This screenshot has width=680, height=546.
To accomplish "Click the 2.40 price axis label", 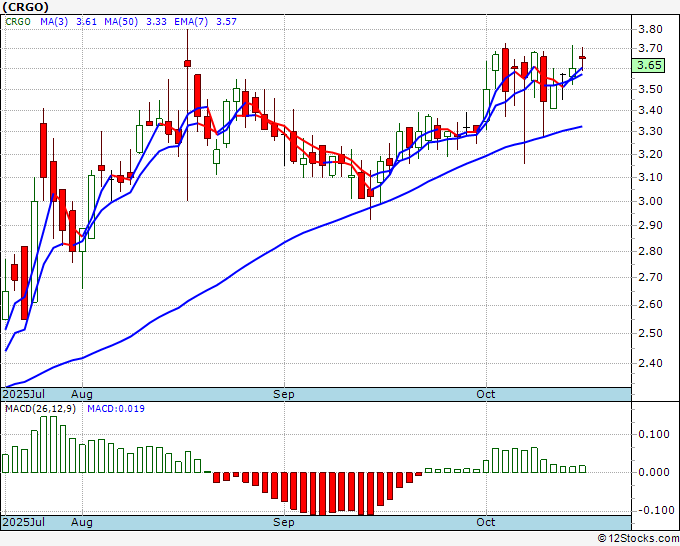I will tap(650, 363).
